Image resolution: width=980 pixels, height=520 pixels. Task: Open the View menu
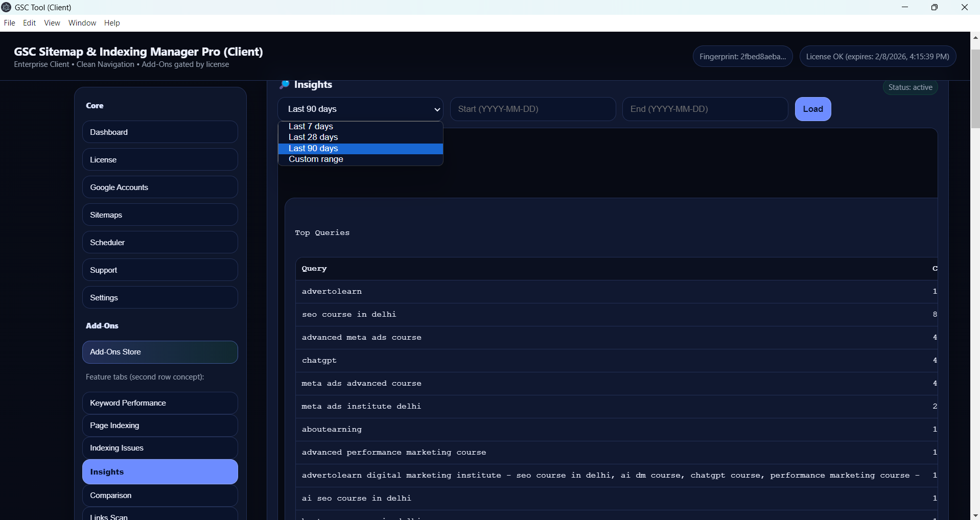point(52,23)
